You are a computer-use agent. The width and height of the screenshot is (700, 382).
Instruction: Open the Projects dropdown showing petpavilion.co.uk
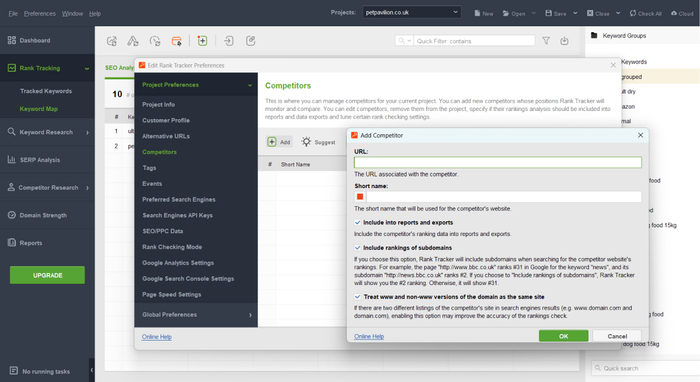412,12
